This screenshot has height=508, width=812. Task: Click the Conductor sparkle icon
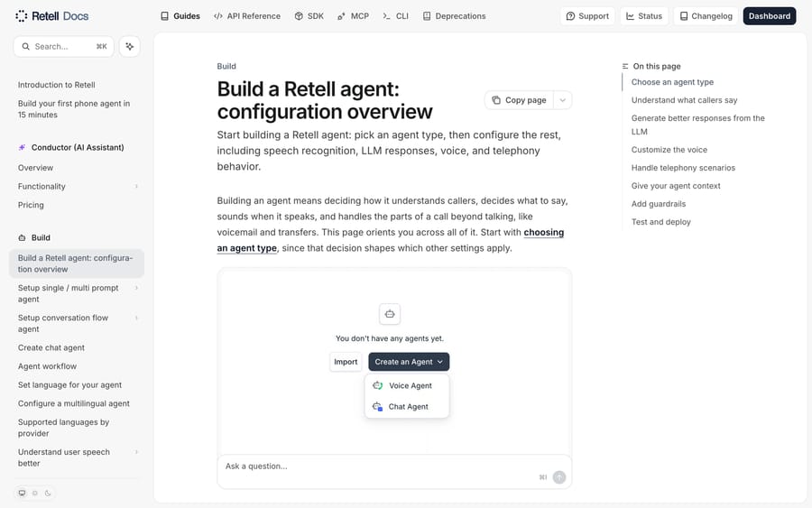point(22,148)
